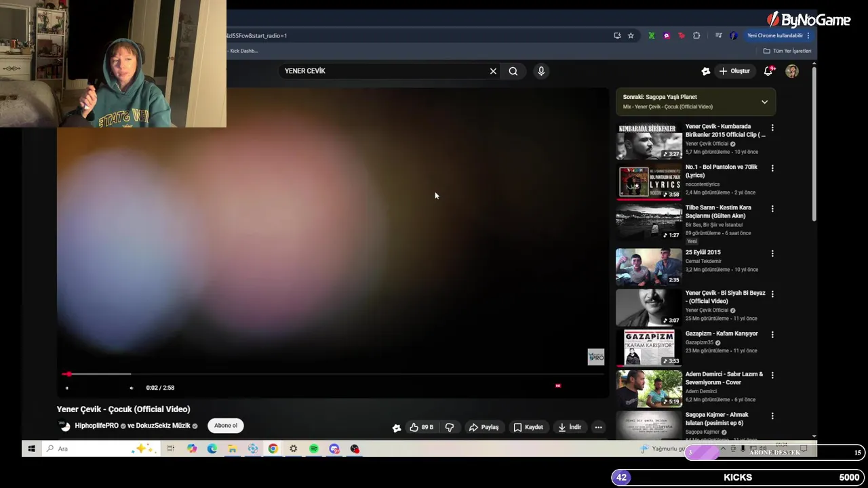Clear the YENER CEVİK search text

click(493, 71)
